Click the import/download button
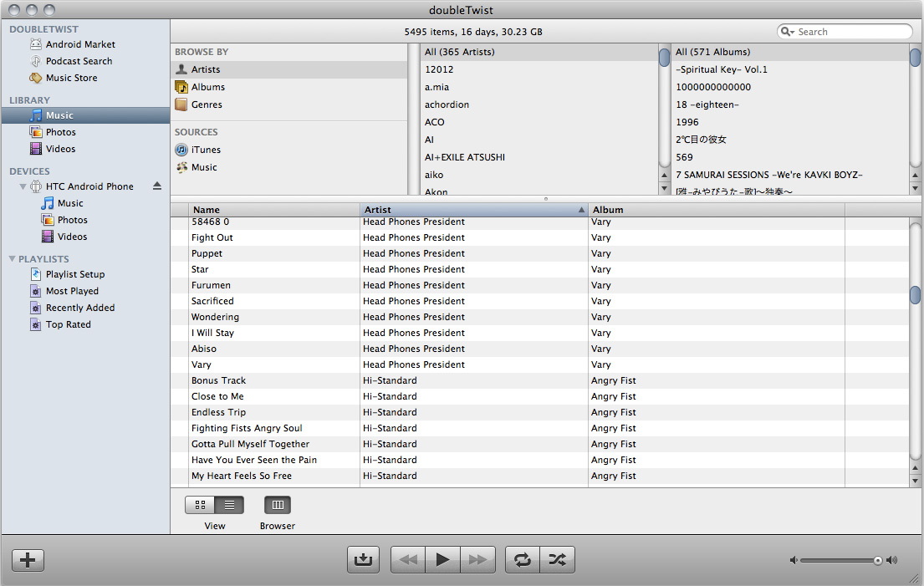 click(x=363, y=559)
